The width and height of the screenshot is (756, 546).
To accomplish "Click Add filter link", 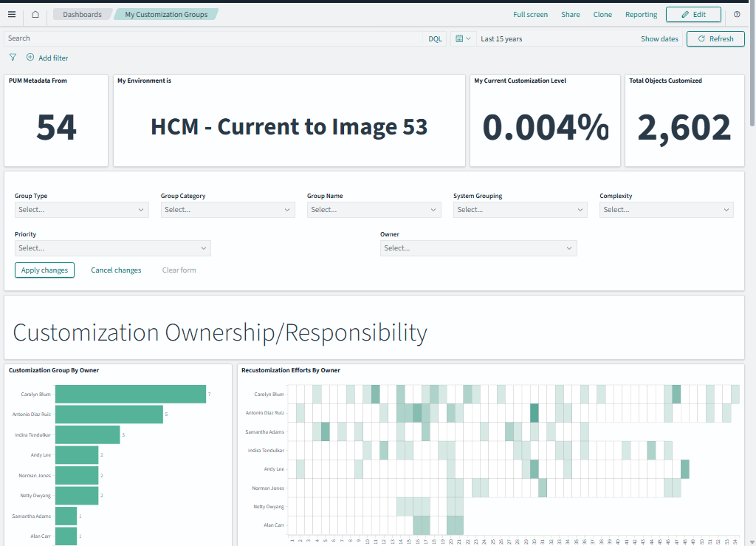I will coord(53,58).
